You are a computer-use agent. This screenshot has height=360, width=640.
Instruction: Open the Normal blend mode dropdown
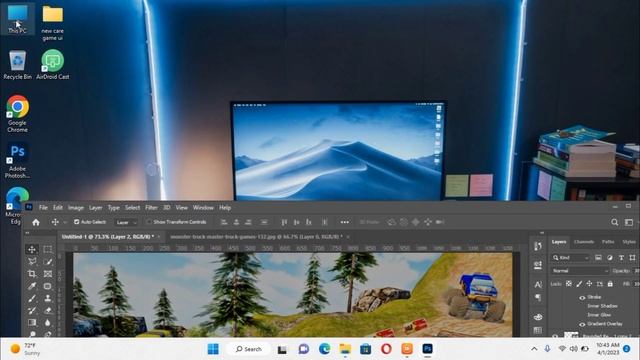pyautogui.click(x=580, y=271)
